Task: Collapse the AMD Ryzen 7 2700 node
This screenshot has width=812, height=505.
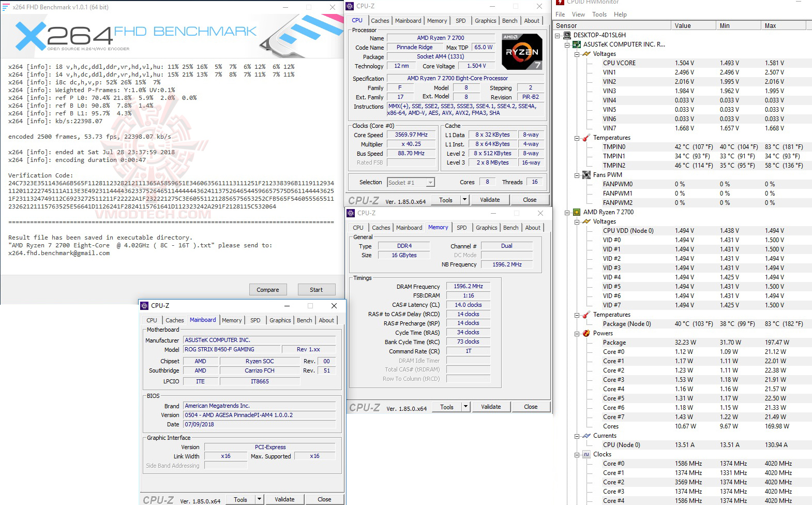Action: click(x=567, y=213)
